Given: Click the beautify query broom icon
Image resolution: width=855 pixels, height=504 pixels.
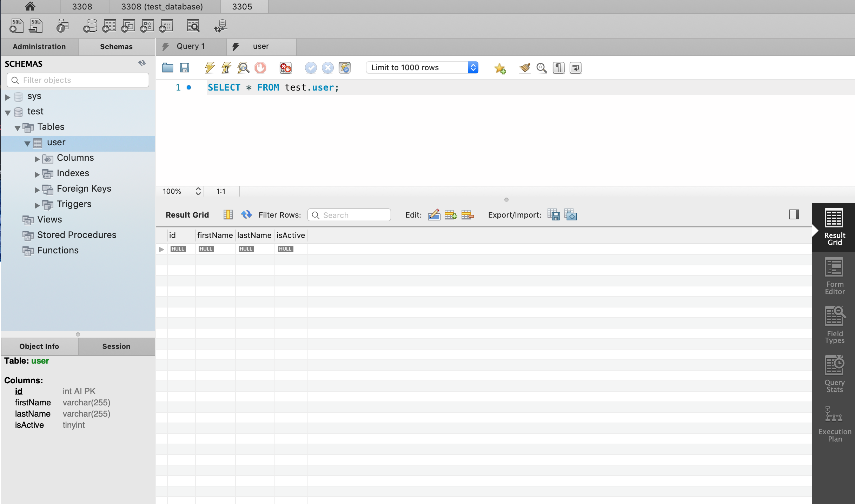Looking at the screenshot, I should click(524, 67).
